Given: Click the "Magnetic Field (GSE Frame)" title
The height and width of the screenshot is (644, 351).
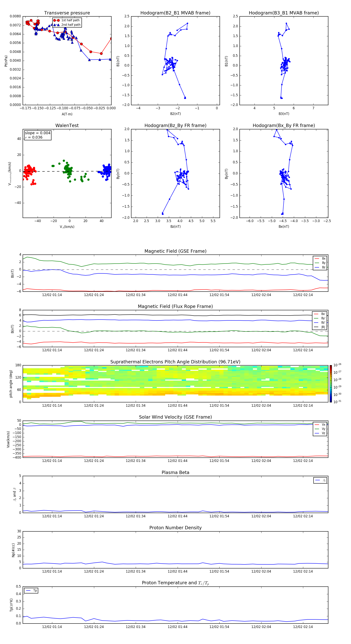Looking at the screenshot, I should pos(175,251).
